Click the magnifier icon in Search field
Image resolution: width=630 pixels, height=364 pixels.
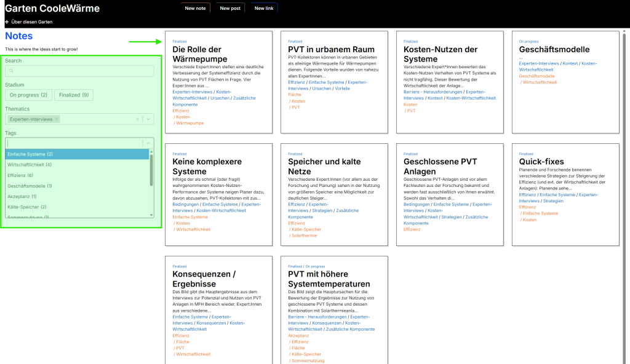pos(11,71)
